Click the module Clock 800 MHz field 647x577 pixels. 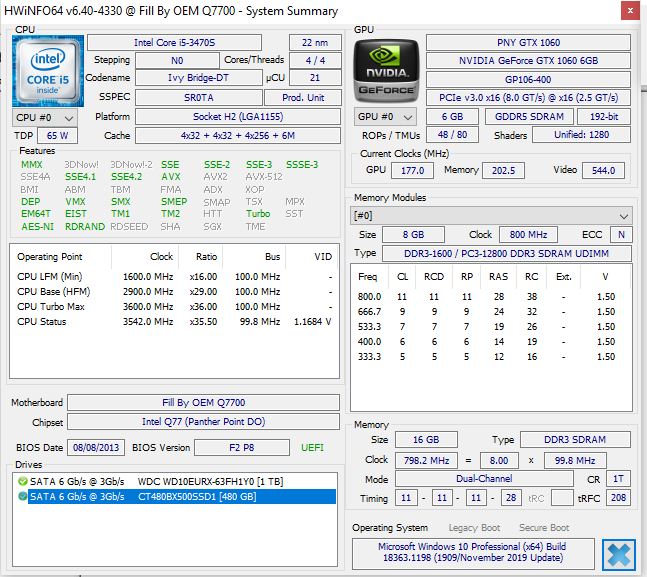528,234
